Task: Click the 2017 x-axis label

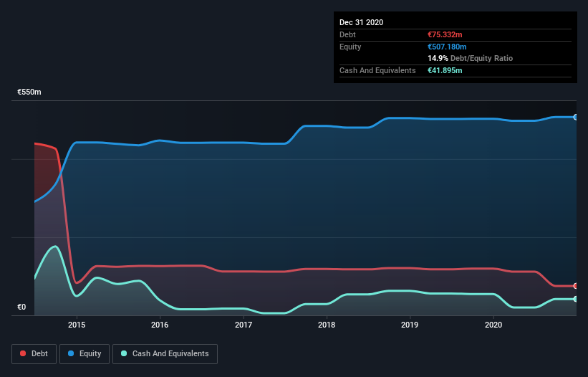Action: point(244,325)
